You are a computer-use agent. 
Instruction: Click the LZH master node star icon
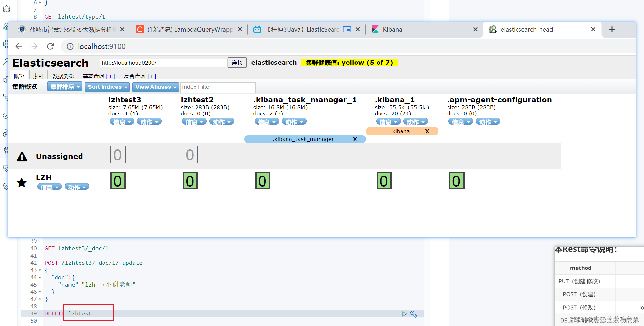point(22,182)
